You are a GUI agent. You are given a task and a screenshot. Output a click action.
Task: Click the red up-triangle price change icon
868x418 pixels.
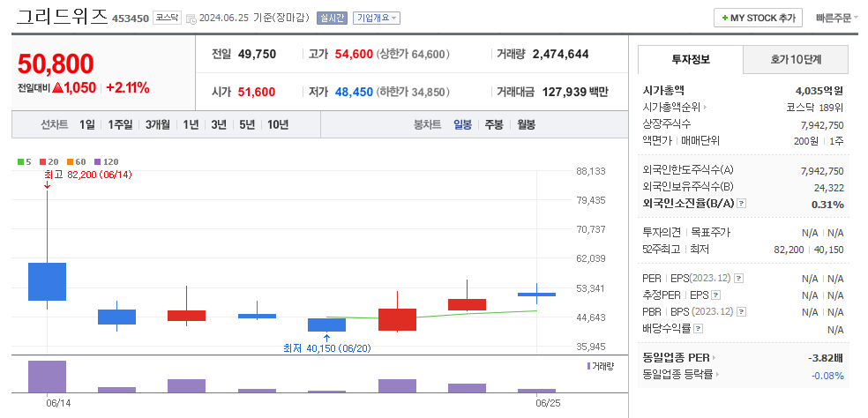point(56,87)
